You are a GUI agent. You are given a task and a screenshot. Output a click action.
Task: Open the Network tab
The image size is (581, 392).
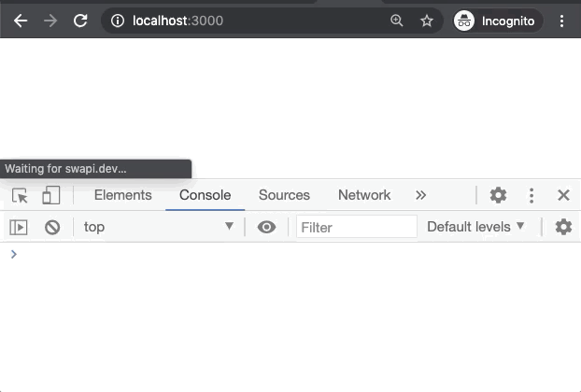(364, 195)
